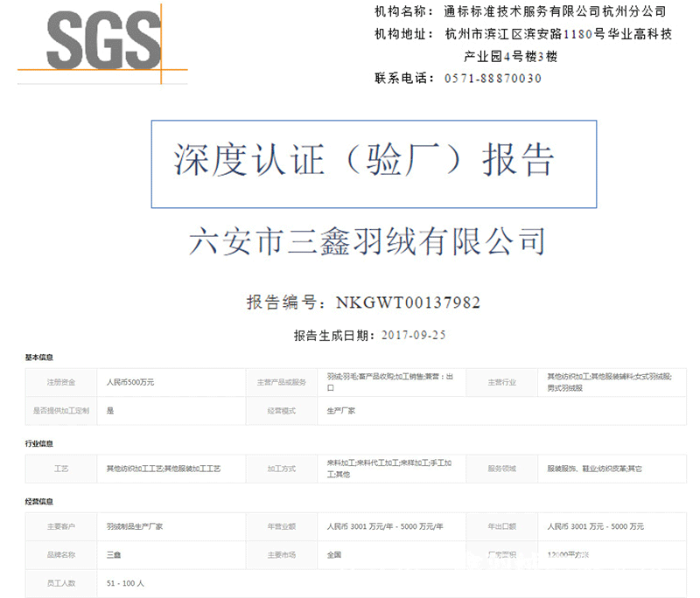This screenshot has width=700, height=598.
Task: Click the 行业信息 section heading
Action: click(38, 444)
